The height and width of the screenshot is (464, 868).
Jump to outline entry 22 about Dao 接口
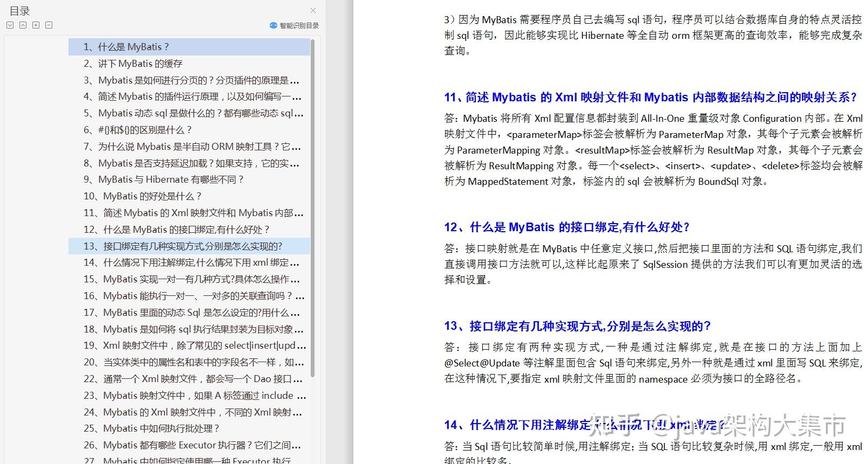coord(189,379)
